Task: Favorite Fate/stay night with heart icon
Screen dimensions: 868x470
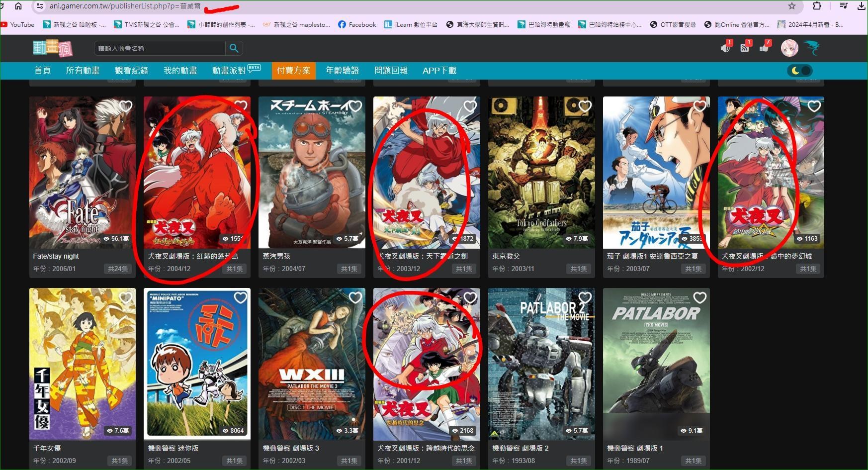Action: [126, 106]
